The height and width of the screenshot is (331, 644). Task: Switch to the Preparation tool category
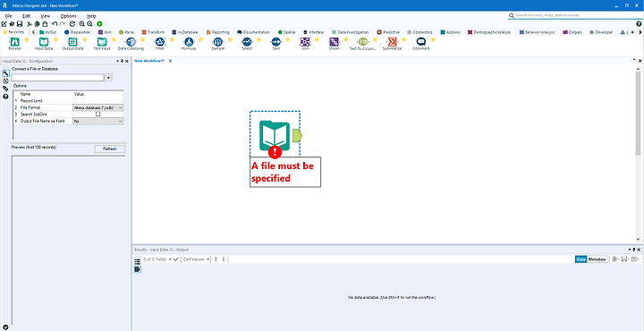pos(77,32)
